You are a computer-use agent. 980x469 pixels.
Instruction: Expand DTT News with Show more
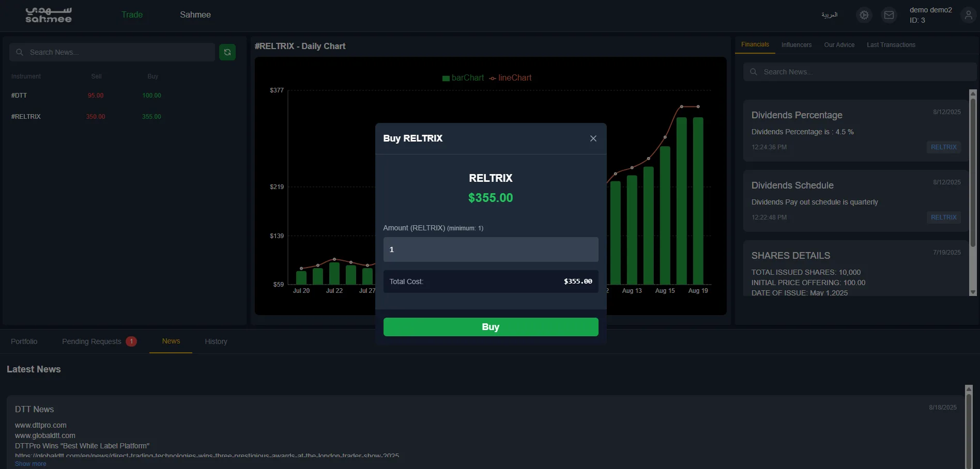point(30,464)
